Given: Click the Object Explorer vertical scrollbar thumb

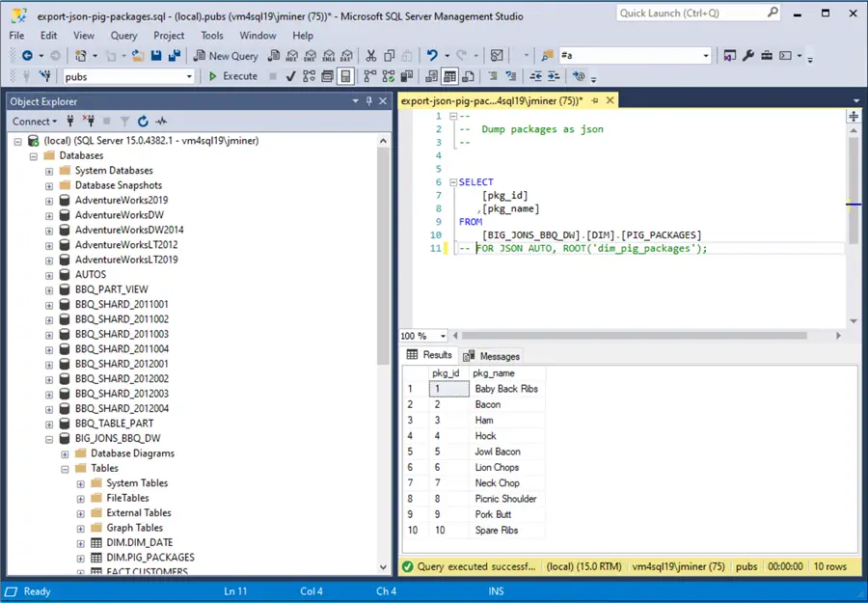Looking at the screenshot, I should (383, 257).
